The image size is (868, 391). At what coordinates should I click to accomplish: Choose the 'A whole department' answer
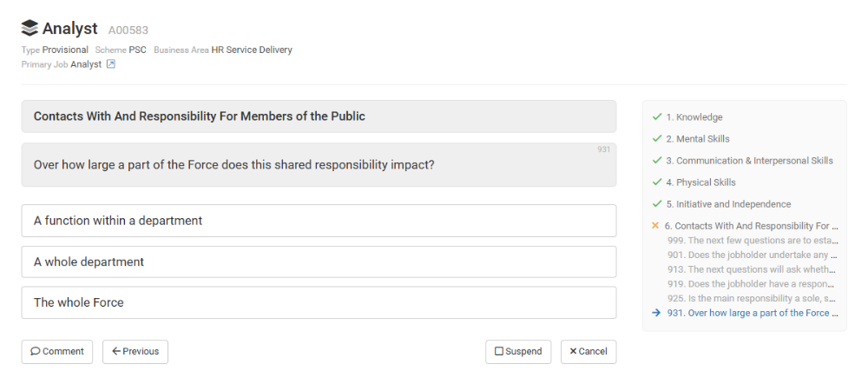click(319, 262)
